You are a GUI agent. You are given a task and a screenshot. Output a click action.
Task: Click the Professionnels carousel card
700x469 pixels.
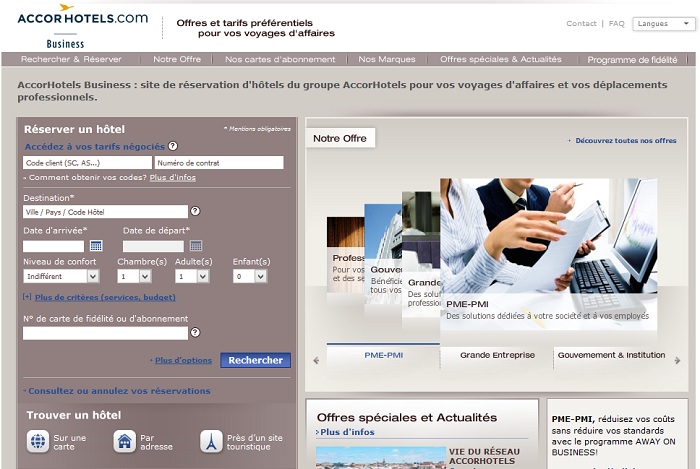[346, 254]
